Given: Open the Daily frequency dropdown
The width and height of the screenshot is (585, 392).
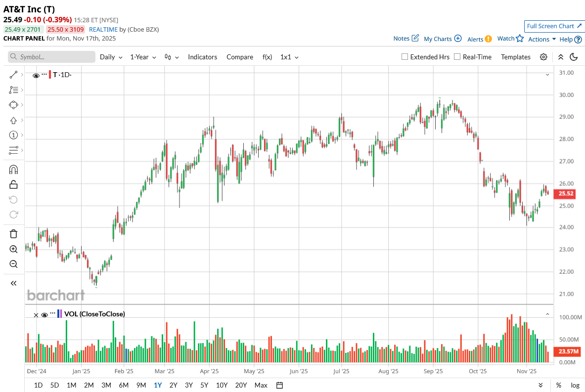Looking at the screenshot, I should point(111,57).
